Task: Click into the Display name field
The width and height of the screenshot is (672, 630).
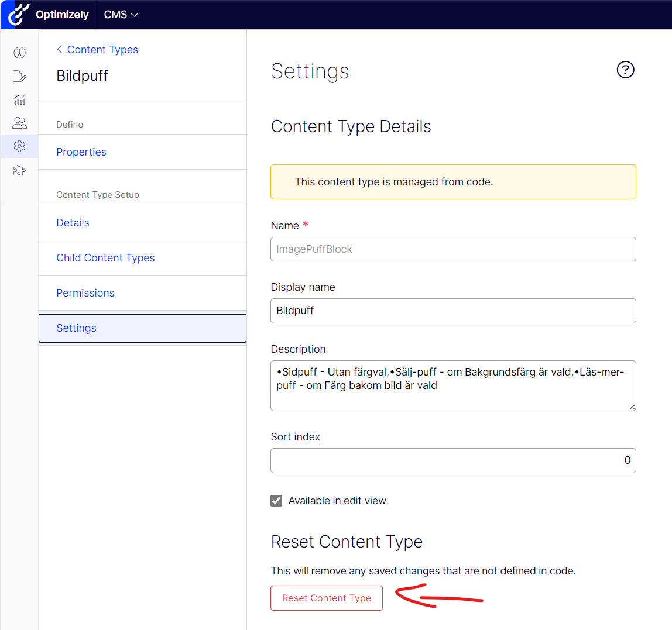Action: [453, 311]
